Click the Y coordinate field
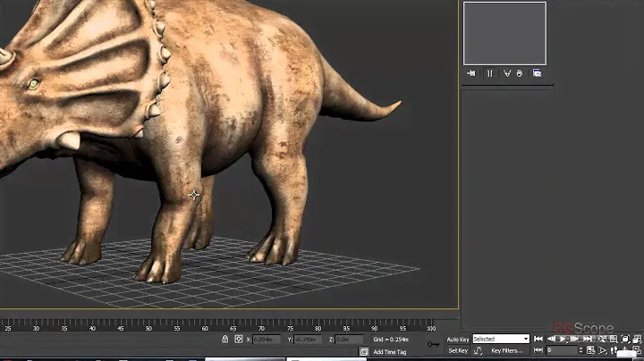Image resolution: width=644 pixels, height=361 pixels. pyautogui.click(x=307, y=340)
